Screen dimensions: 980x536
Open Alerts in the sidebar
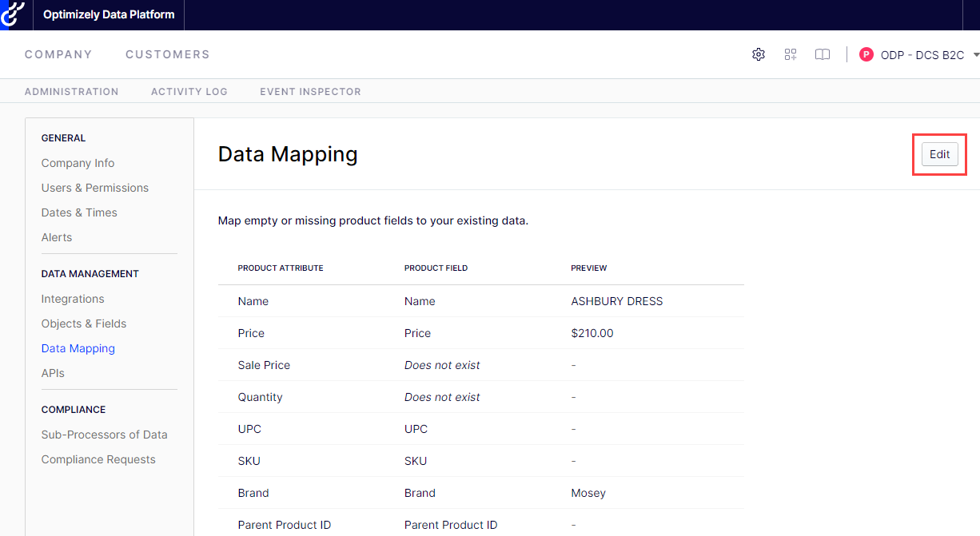point(57,237)
